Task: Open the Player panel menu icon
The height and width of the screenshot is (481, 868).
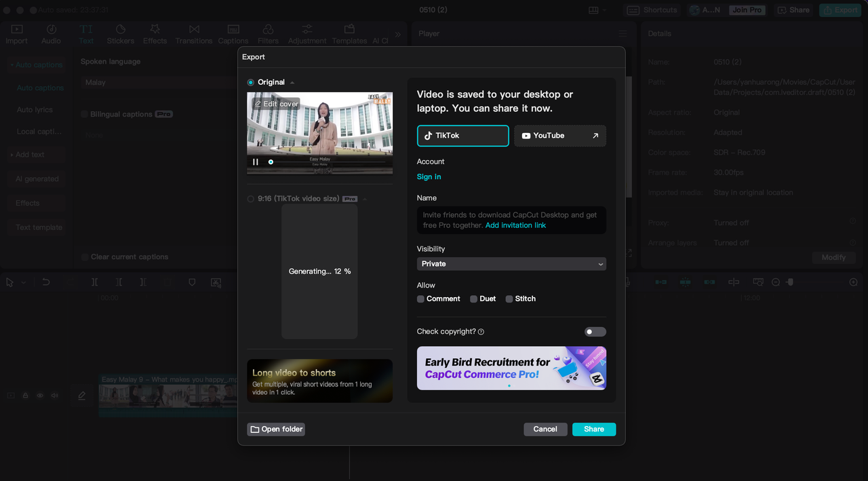Action: (623, 34)
